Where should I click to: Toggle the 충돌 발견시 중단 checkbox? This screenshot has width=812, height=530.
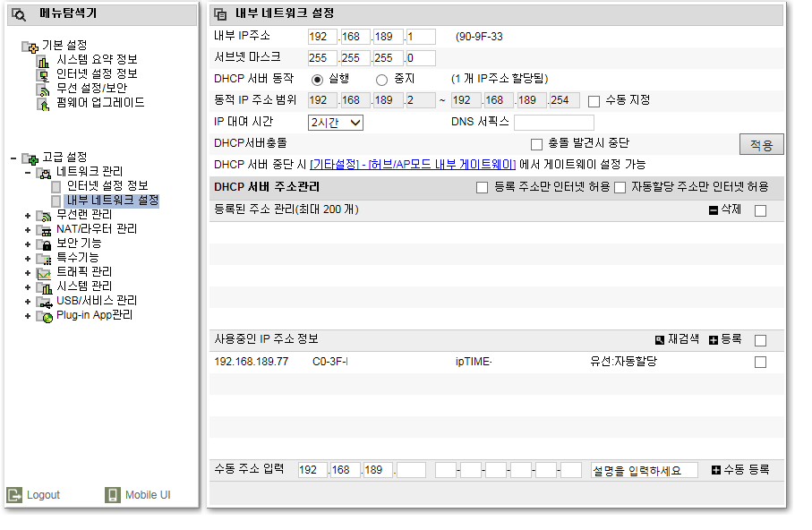coord(536,144)
